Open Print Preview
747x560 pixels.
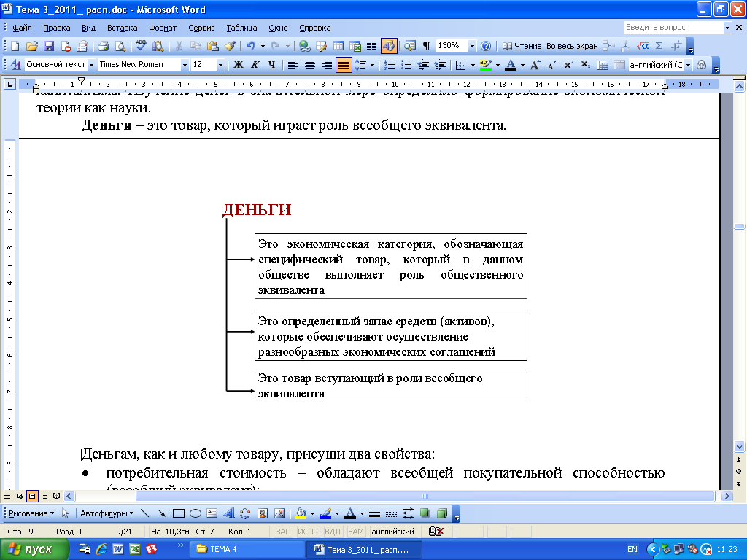tap(120, 46)
